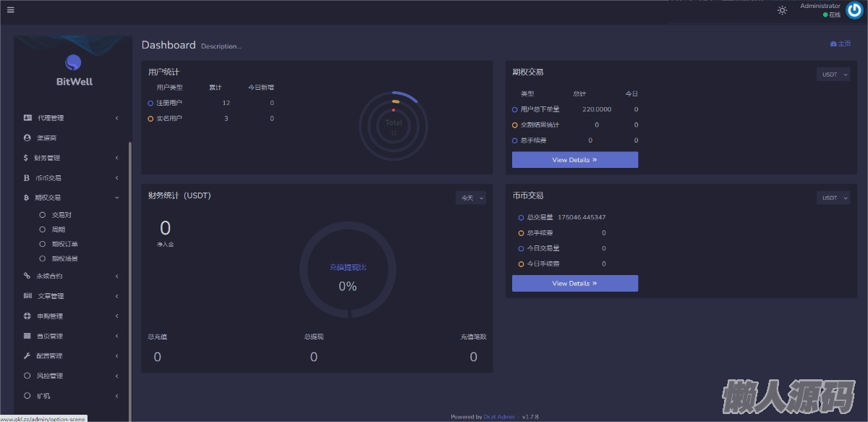The width and height of the screenshot is (868, 422).
Task: Click the B icon for 币币交易
Action: pyautogui.click(x=27, y=178)
